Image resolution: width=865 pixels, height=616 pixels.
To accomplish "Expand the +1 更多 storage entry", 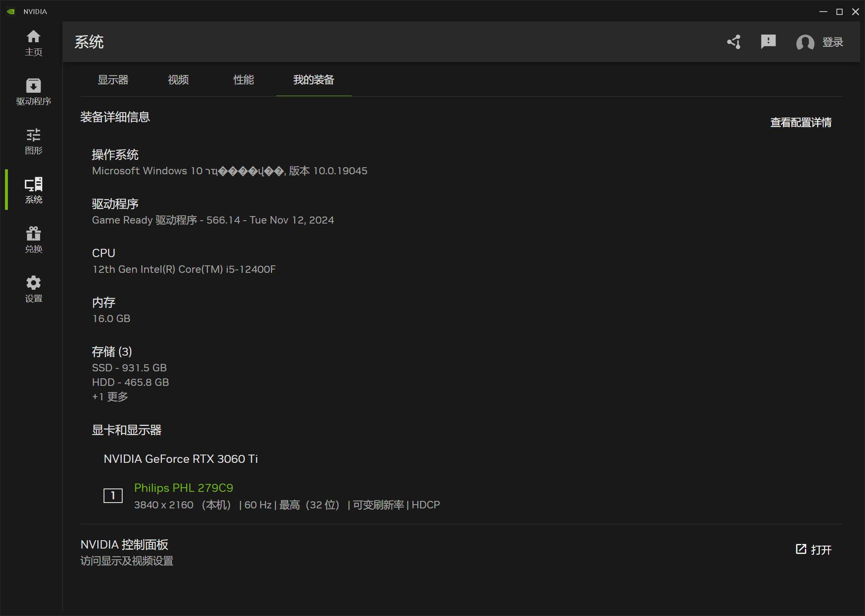I will pos(110,397).
